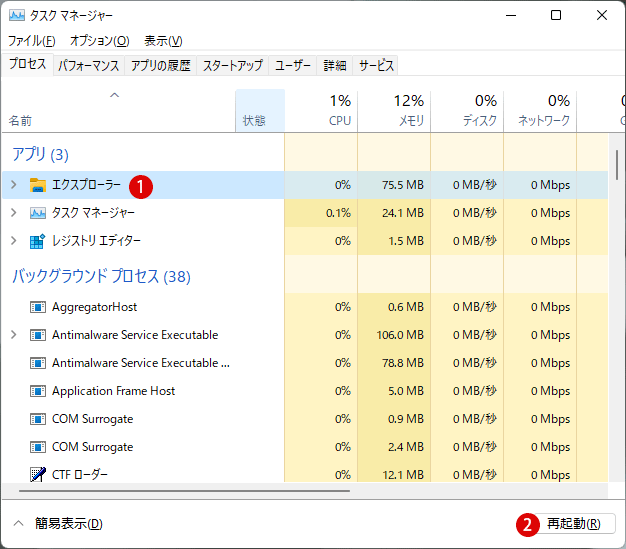Expand the エクスプローラー process row
The height and width of the screenshot is (549, 626).
pyautogui.click(x=14, y=185)
